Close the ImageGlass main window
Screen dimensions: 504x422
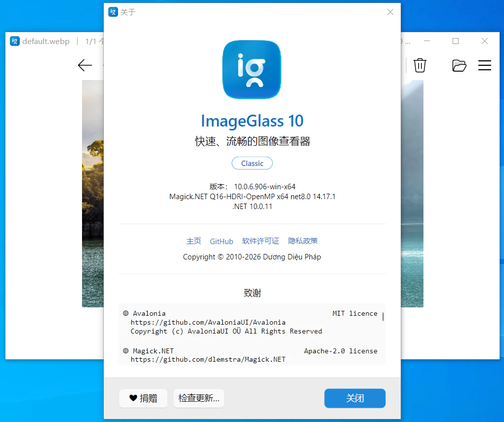[x=485, y=41]
